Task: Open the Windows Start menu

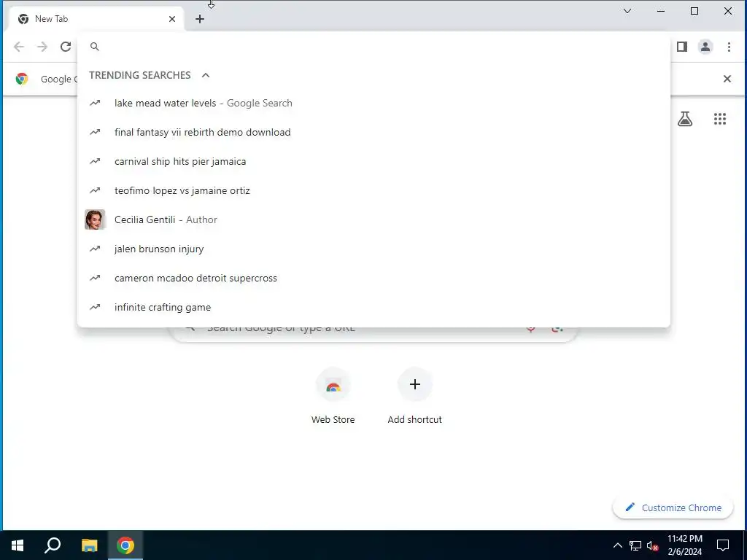Action: [x=18, y=545]
